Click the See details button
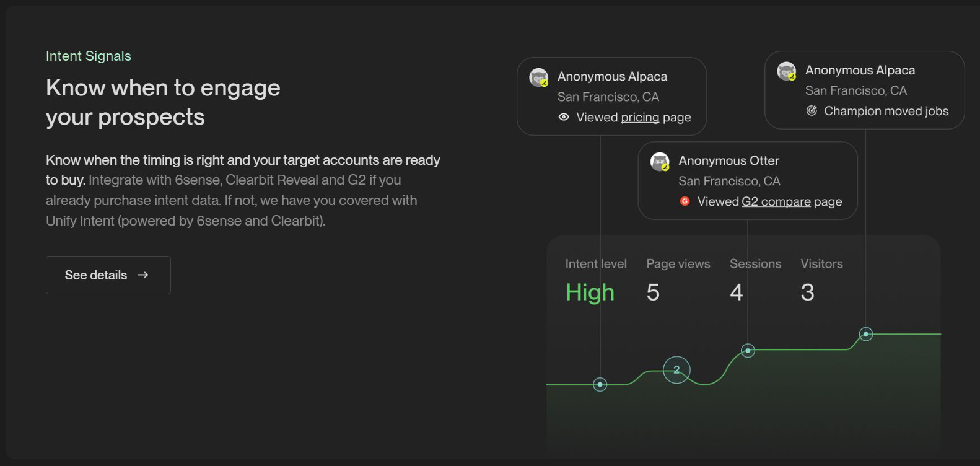The image size is (980, 466). coord(108,275)
